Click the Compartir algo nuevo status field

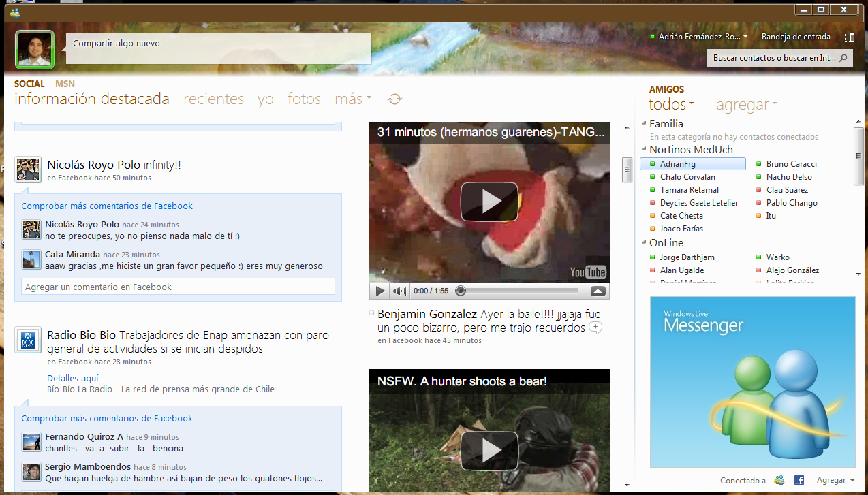[218, 48]
